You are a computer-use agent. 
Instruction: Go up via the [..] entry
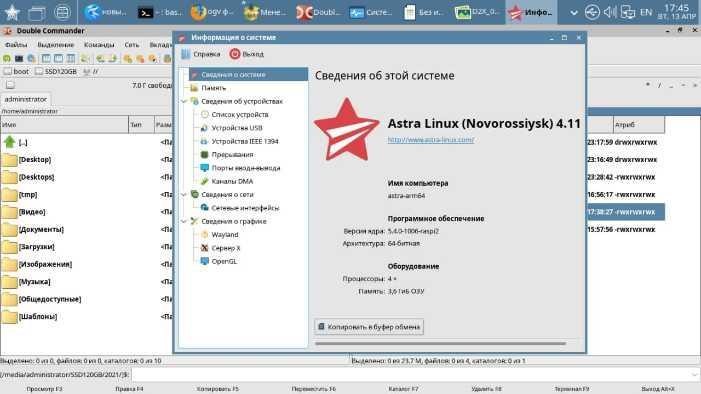point(86,142)
